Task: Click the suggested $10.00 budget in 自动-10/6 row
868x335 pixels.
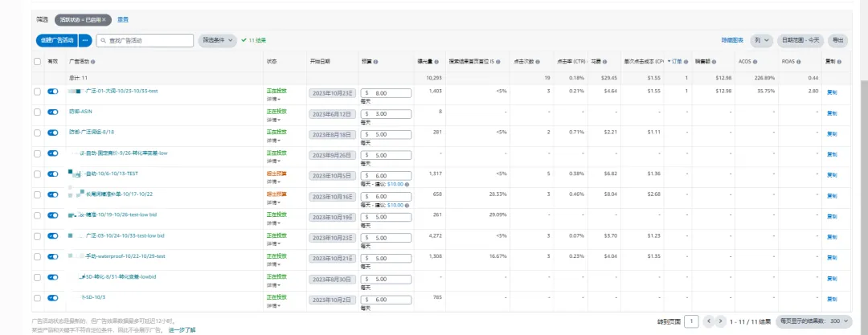Action: pyautogui.click(x=395, y=185)
